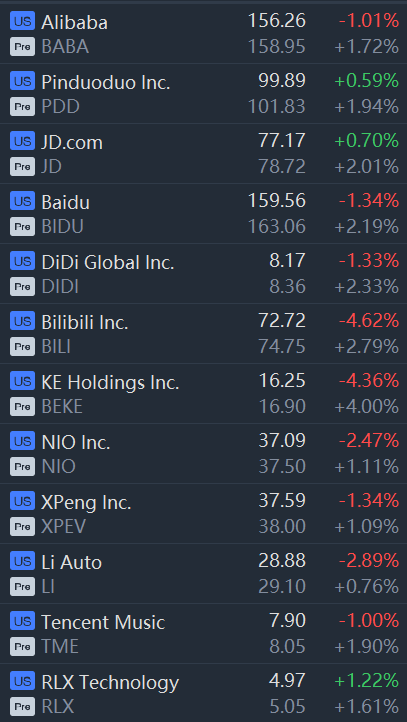Screen dimensions: 407x722
Task: Click the US badge beside Alibaba
Action: click(x=22, y=21)
